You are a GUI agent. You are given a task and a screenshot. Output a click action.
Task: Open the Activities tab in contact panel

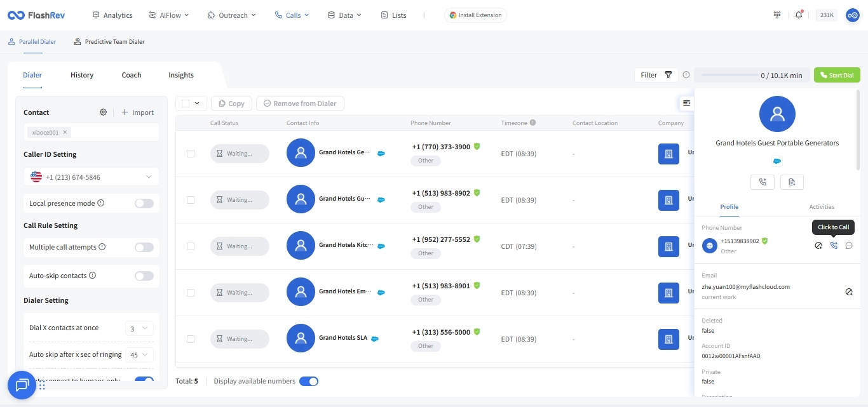click(822, 207)
